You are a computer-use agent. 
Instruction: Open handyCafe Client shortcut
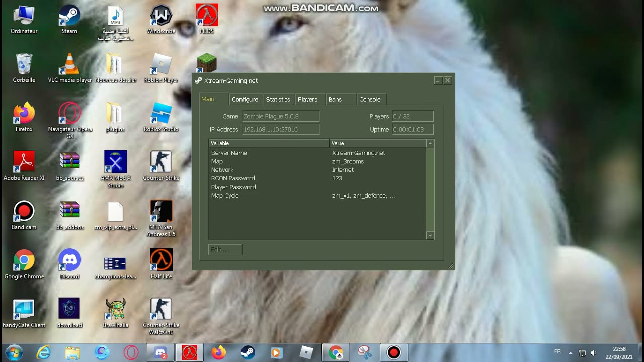(24, 313)
